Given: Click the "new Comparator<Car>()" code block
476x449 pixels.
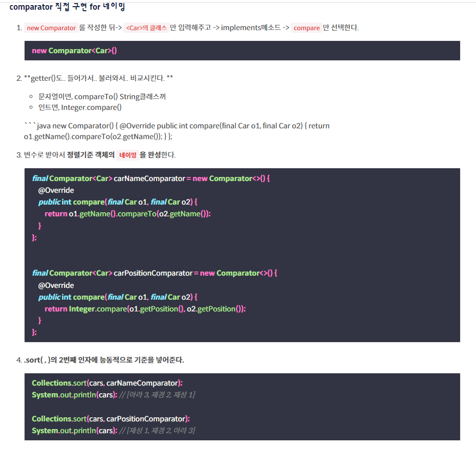Looking at the screenshot, I should tap(242, 51).
